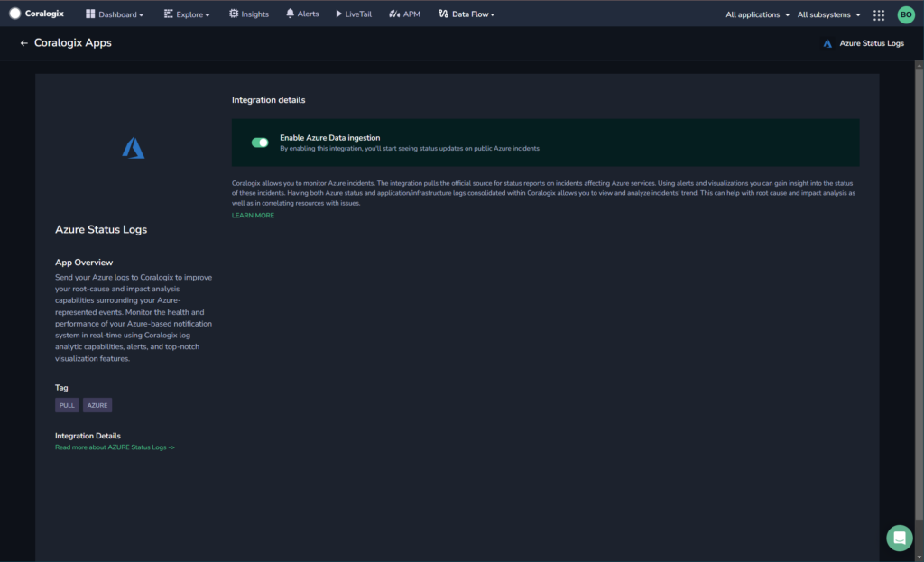The image size is (924, 562).
Task: Open the APM menu item
Action: coord(405,14)
